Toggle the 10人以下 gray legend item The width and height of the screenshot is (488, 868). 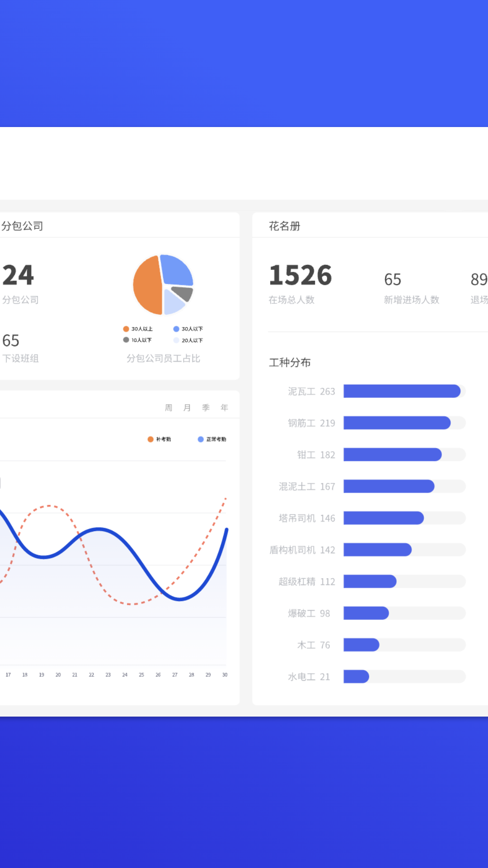[137, 340]
